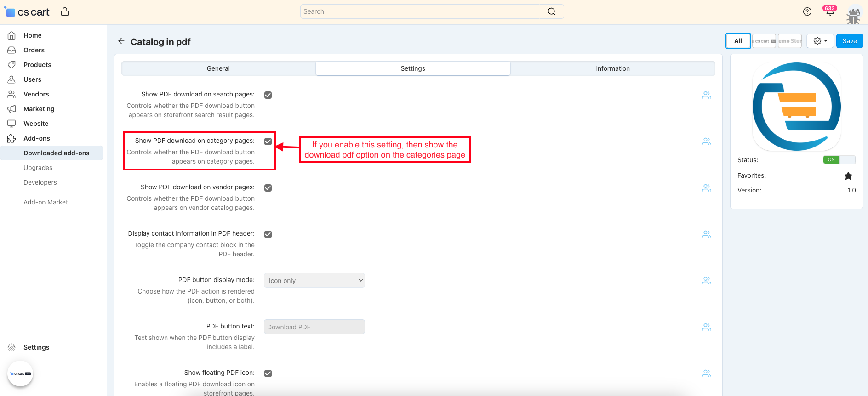Screen dimensions: 868x396
Task: Click the storefront icon beside PDF button text
Action: [x=706, y=327]
